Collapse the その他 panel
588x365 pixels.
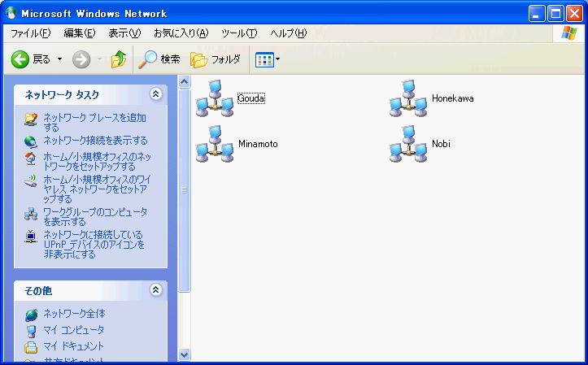pos(156,290)
